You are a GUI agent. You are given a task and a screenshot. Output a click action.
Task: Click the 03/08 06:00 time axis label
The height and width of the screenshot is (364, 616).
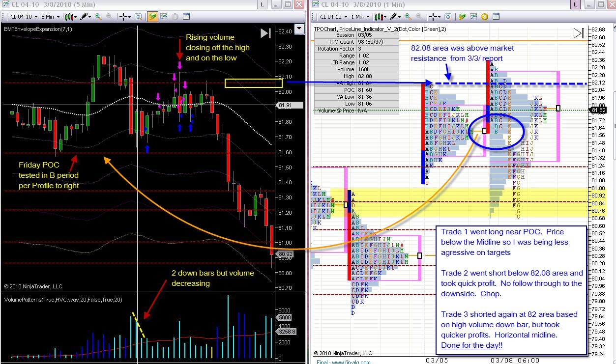coord(514,360)
